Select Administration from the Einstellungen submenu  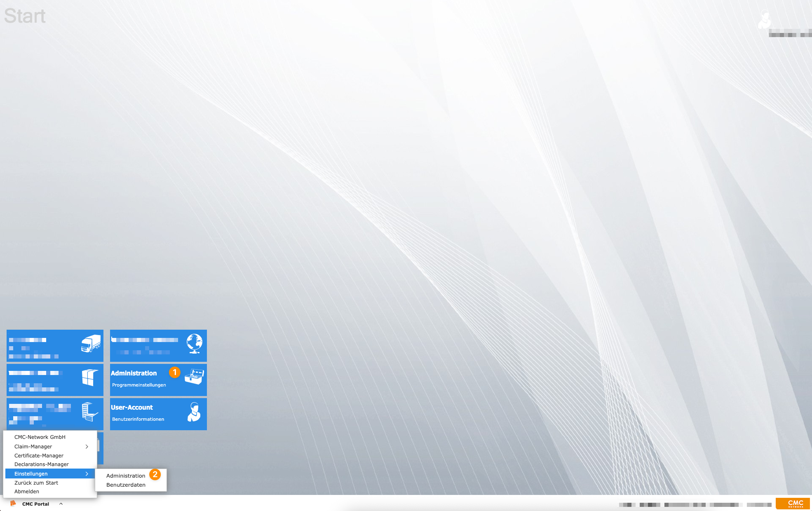(126, 475)
